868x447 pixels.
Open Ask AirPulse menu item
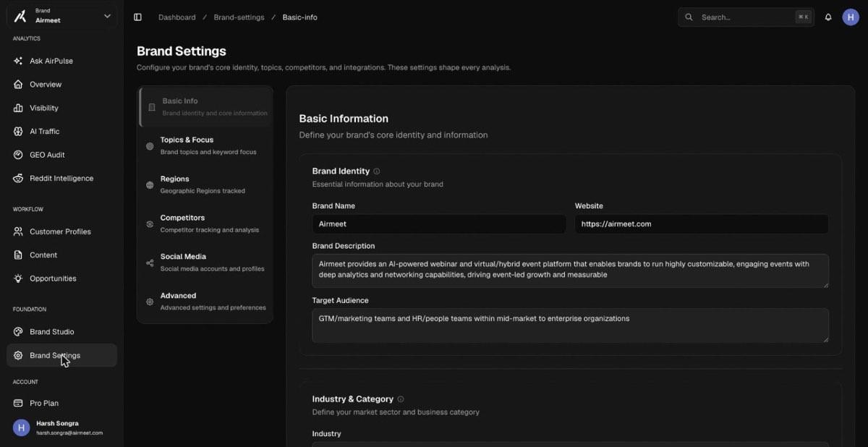click(x=61, y=61)
